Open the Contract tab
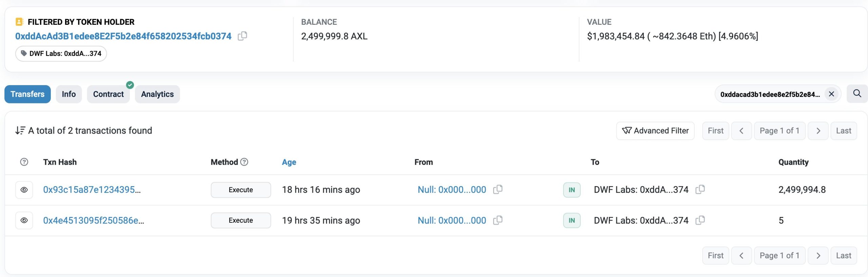The height and width of the screenshot is (277, 868). click(x=108, y=94)
